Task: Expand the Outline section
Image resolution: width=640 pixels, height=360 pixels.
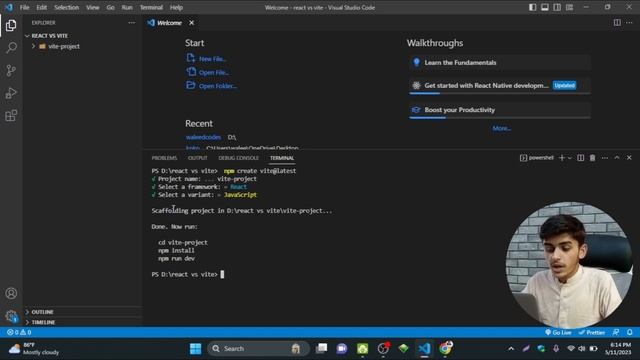Action: pyautogui.click(x=82, y=312)
